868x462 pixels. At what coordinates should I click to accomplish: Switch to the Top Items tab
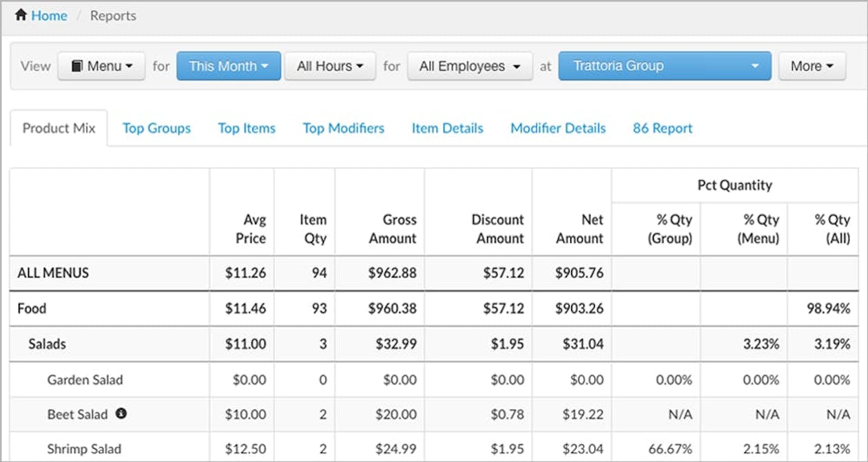pyautogui.click(x=246, y=128)
